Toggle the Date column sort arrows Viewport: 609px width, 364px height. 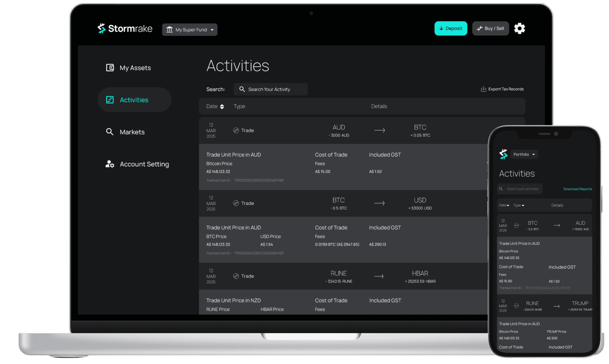click(x=222, y=106)
